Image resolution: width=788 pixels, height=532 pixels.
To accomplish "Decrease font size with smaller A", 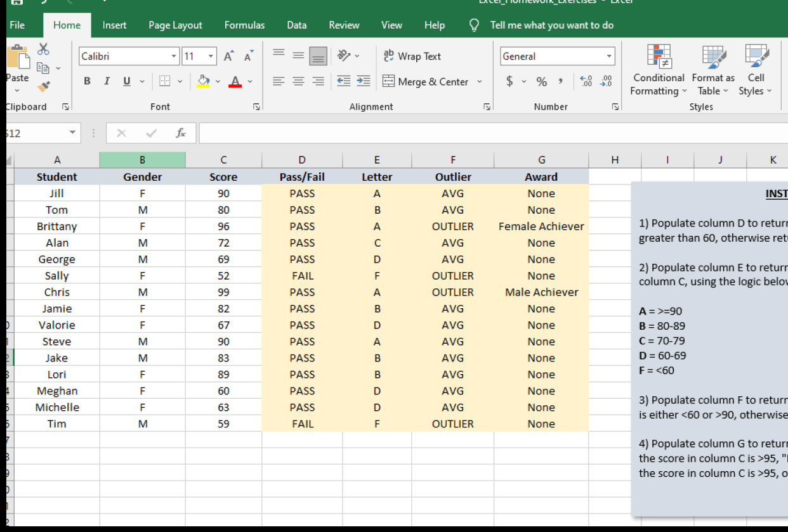I will pyautogui.click(x=249, y=56).
